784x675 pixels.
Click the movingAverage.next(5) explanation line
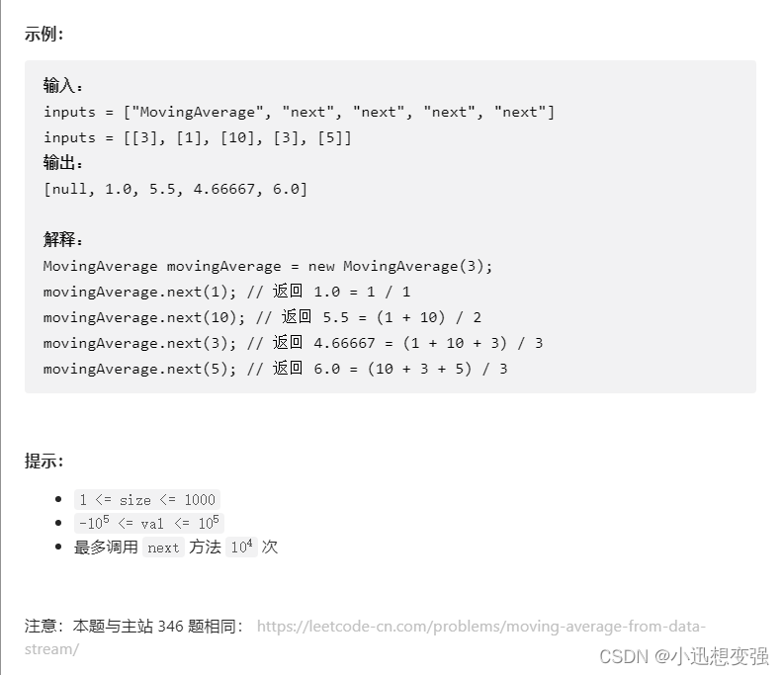pyautogui.click(x=275, y=369)
